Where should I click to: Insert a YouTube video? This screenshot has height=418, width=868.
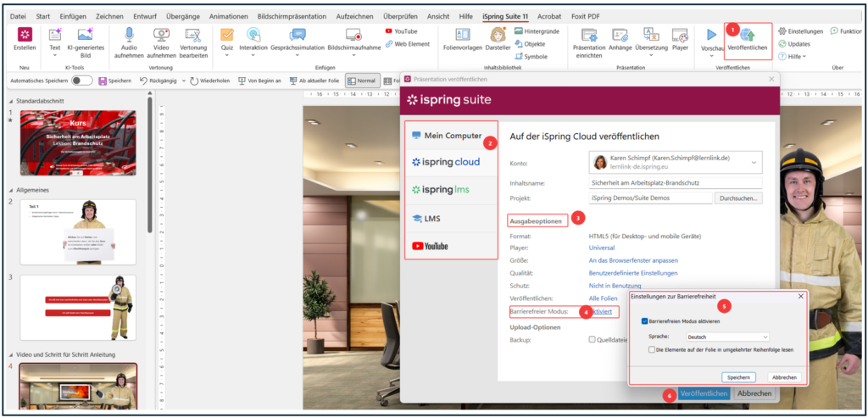401,31
